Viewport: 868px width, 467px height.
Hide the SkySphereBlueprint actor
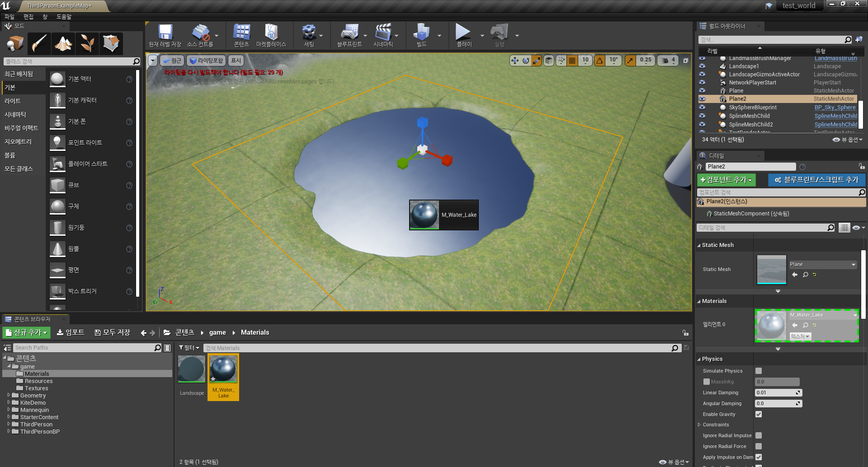tap(702, 107)
